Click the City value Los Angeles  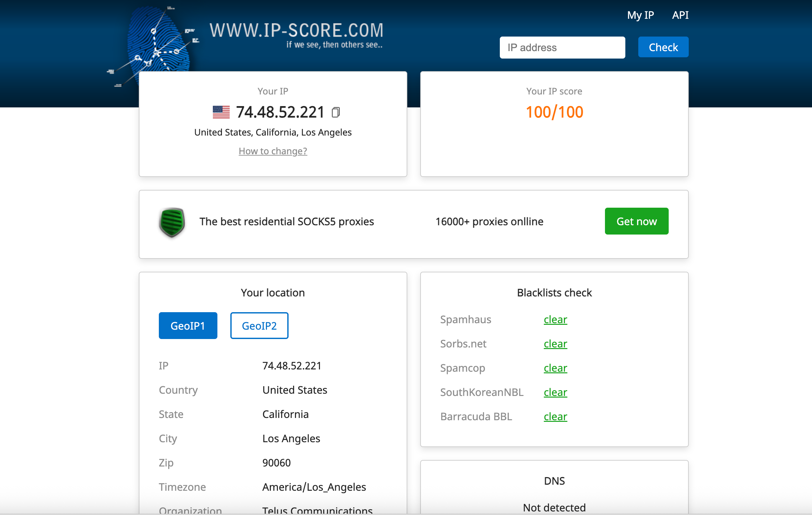pos(291,438)
